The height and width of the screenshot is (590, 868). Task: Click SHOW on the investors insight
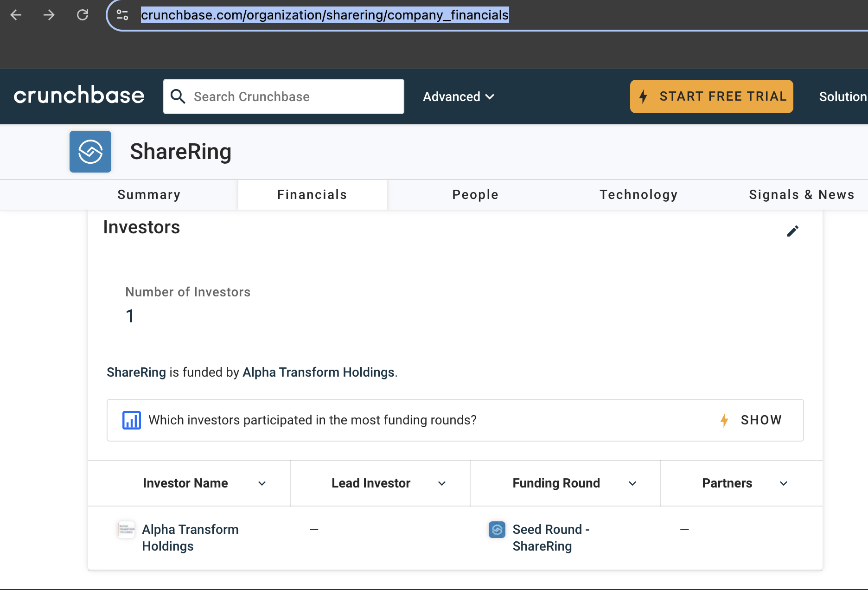click(x=751, y=420)
